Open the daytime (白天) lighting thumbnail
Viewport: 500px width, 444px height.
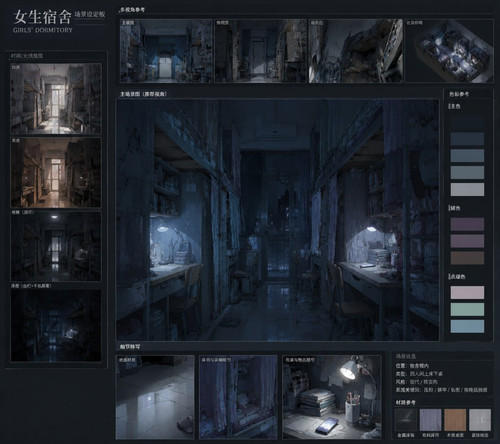tap(56, 98)
